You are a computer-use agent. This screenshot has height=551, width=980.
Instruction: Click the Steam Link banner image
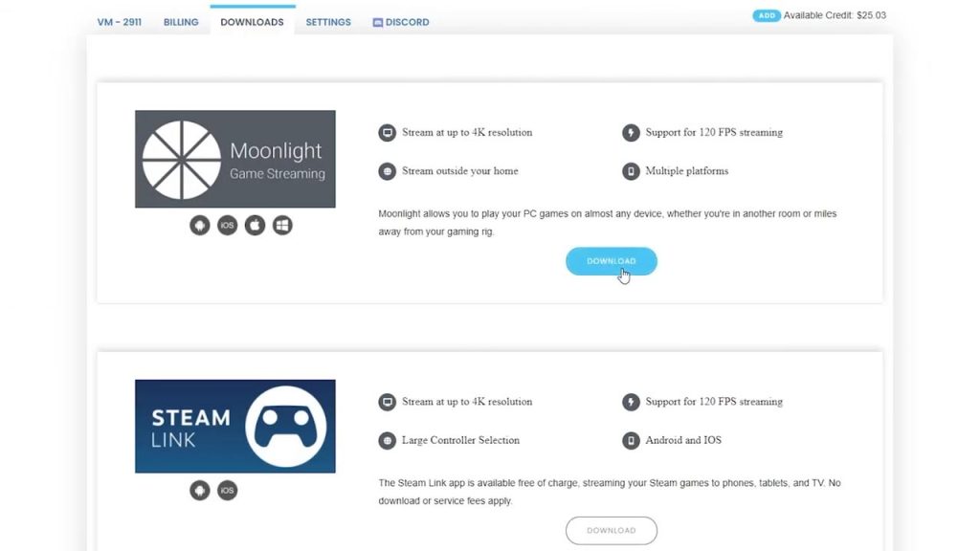point(235,426)
